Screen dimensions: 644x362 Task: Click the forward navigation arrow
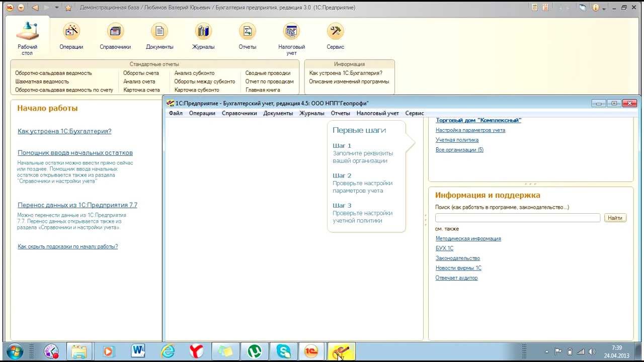tap(47, 8)
